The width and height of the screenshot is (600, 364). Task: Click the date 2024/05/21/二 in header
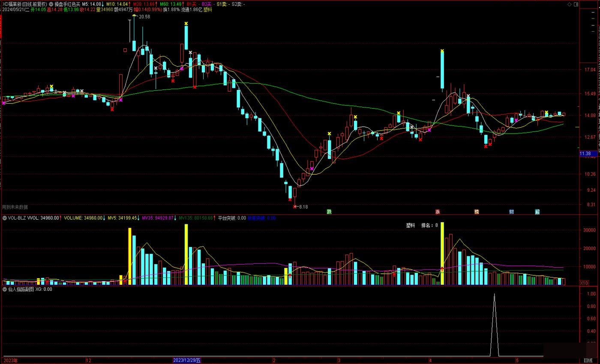pyautogui.click(x=15, y=9)
